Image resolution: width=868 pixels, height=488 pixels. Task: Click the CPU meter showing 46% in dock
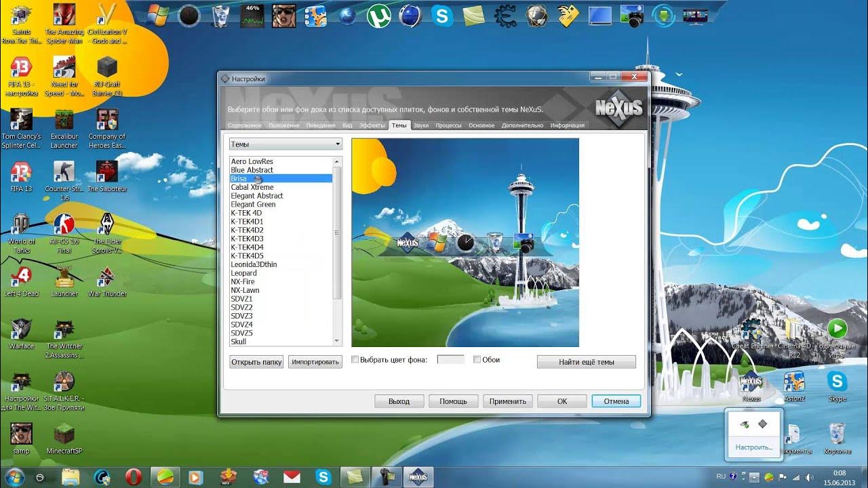253,16
